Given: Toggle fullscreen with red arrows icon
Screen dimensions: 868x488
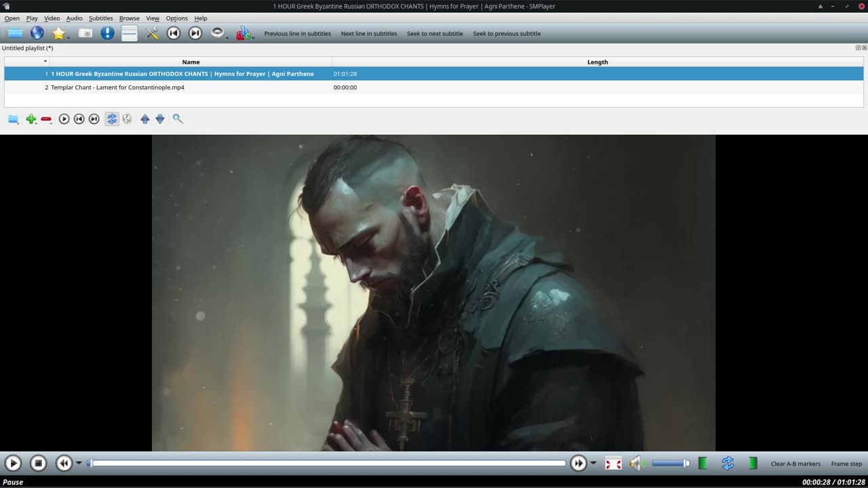Looking at the screenshot, I should [613, 464].
